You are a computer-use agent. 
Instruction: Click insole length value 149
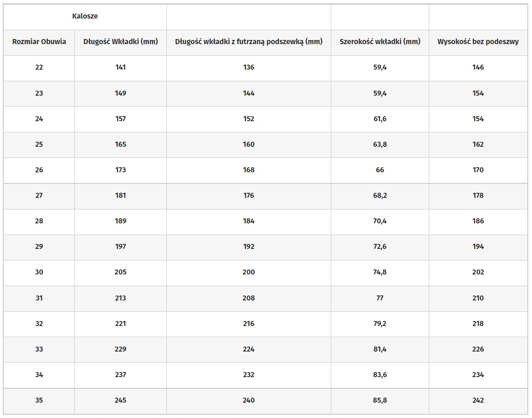120,93
